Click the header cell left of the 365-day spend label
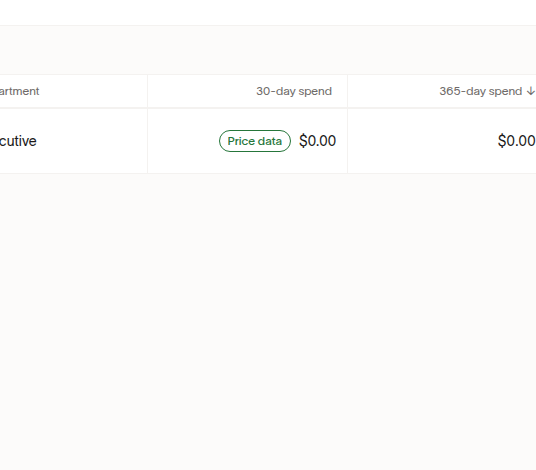536x470 pixels. point(393,91)
